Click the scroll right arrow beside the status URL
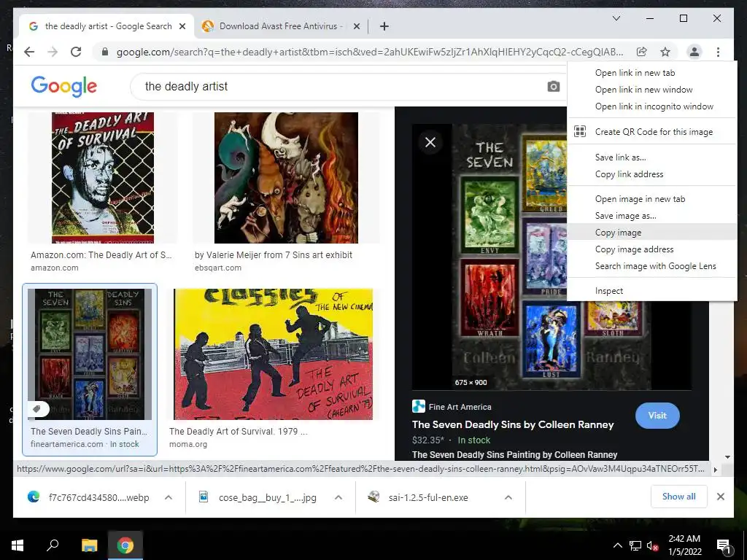The height and width of the screenshot is (560, 747). point(715,470)
